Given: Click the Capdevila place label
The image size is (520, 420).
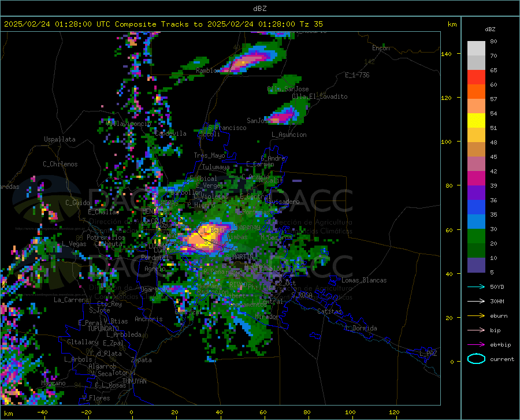Looking at the screenshot, I should coord(170,133).
